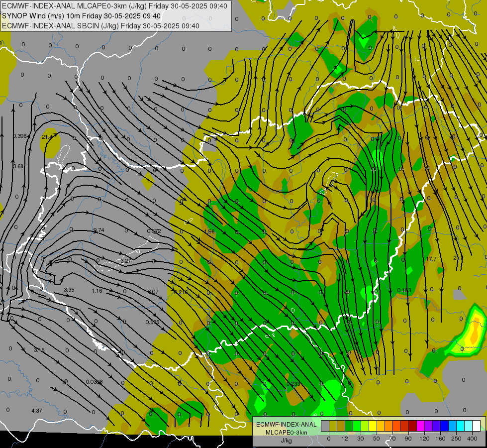Click the map value '9.74'

coord(99,230)
